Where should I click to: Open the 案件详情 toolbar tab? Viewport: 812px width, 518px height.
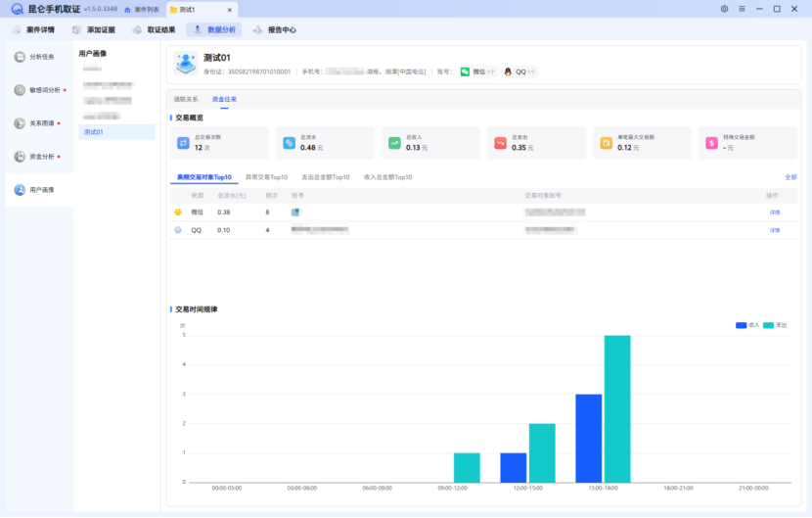tap(33, 30)
